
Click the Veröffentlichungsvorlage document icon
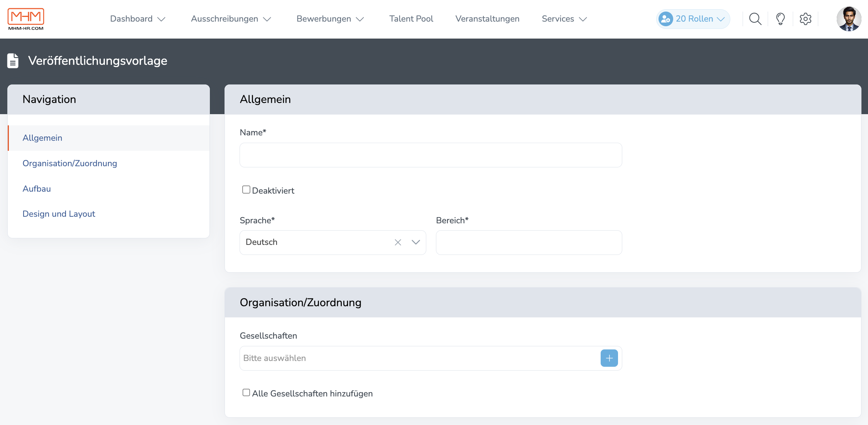[13, 61]
